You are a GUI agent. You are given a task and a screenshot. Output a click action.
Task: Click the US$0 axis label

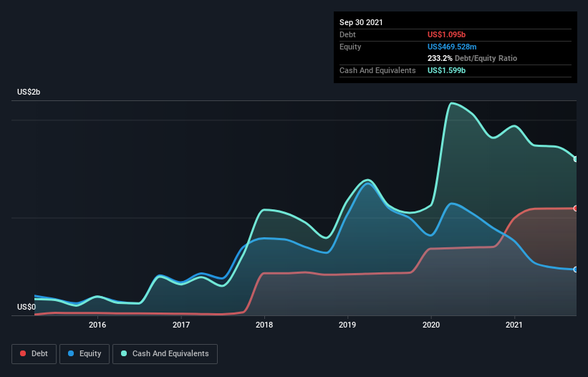(x=26, y=307)
